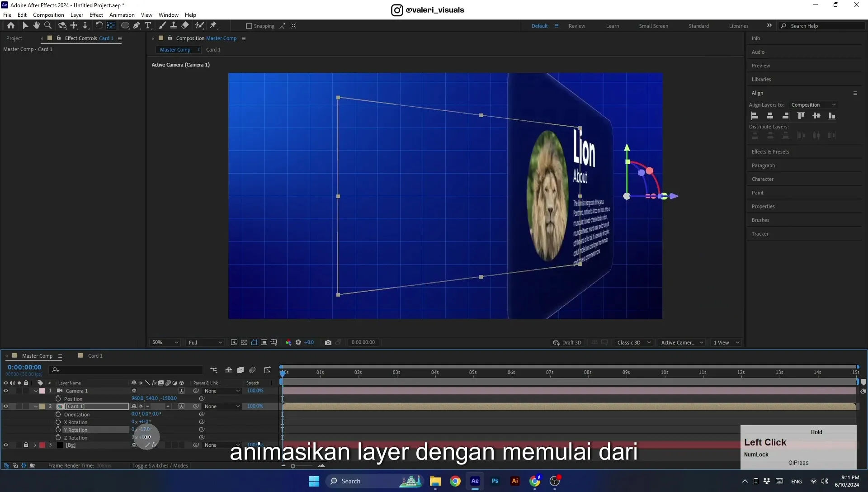Unlock the Bg layer lock
Screen dimensions: 868x492
pyautogui.click(x=26, y=445)
